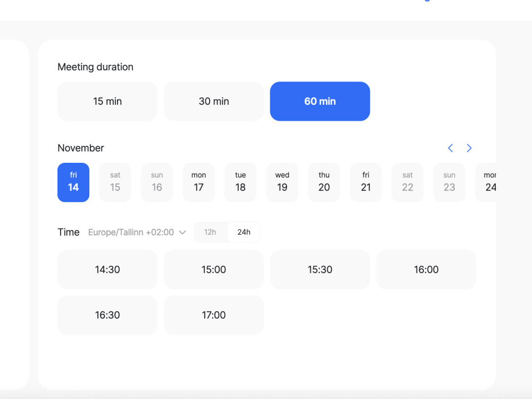Pick Wednesday 19 date

point(282,182)
